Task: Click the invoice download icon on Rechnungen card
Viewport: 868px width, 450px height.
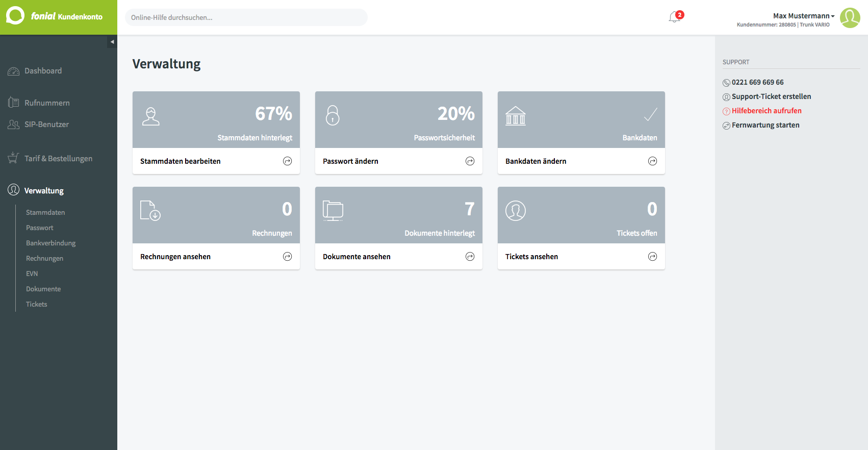Action: (x=150, y=210)
